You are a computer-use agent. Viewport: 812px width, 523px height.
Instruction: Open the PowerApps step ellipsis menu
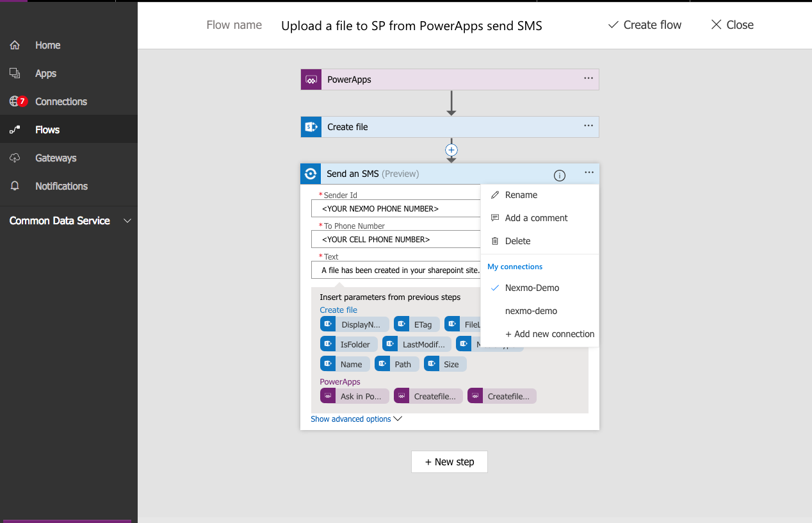click(588, 78)
